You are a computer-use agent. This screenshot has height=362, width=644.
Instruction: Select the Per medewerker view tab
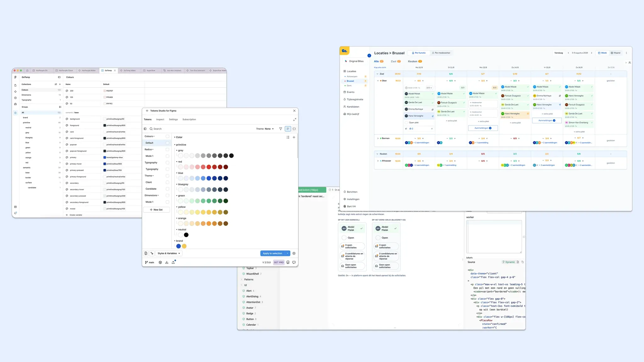(441, 53)
